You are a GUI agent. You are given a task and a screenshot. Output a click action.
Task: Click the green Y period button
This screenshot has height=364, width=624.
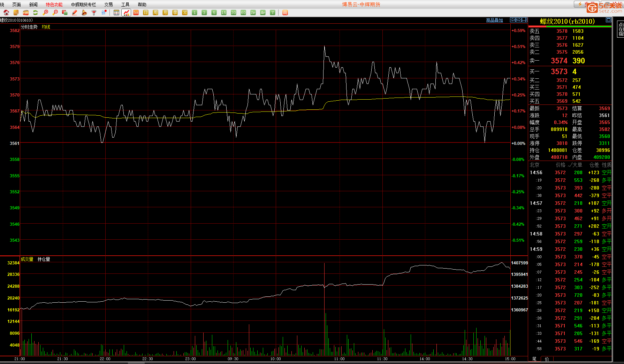tap(273, 13)
